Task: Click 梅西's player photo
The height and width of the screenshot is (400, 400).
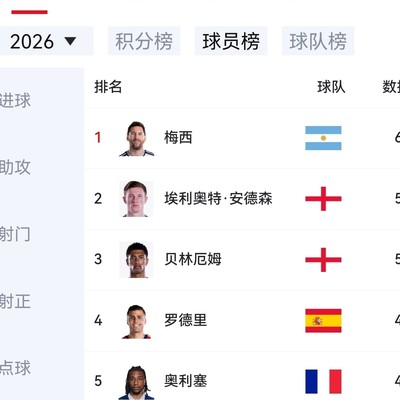Action: coord(137,138)
